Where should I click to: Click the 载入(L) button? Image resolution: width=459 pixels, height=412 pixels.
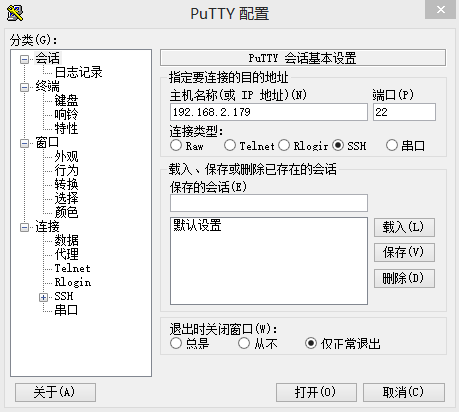pos(404,227)
